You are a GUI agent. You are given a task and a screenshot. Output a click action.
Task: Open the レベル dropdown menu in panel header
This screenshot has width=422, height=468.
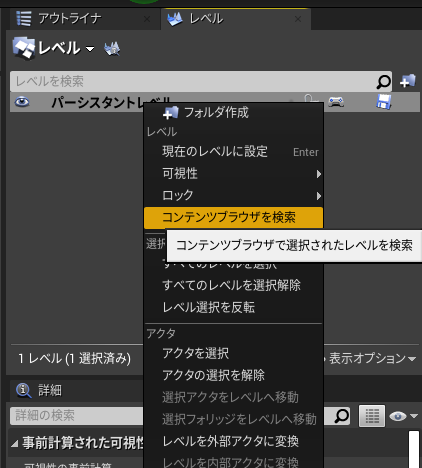[53, 48]
